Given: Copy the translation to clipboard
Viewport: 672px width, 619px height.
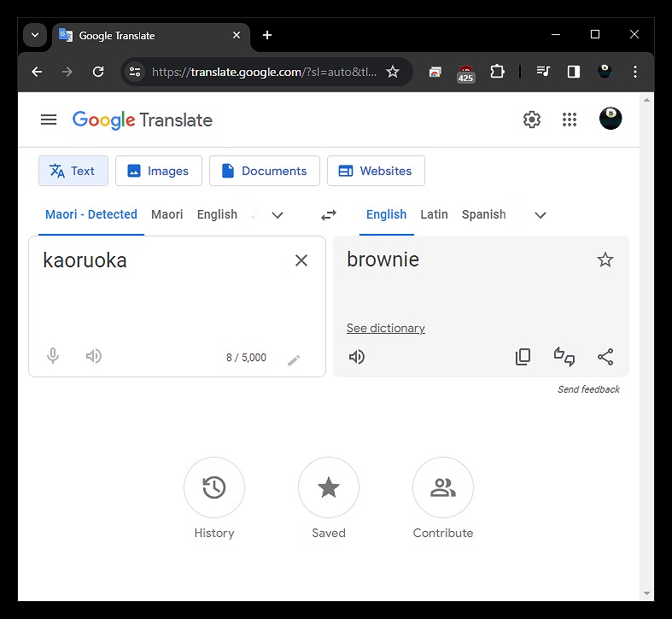Looking at the screenshot, I should 523,357.
